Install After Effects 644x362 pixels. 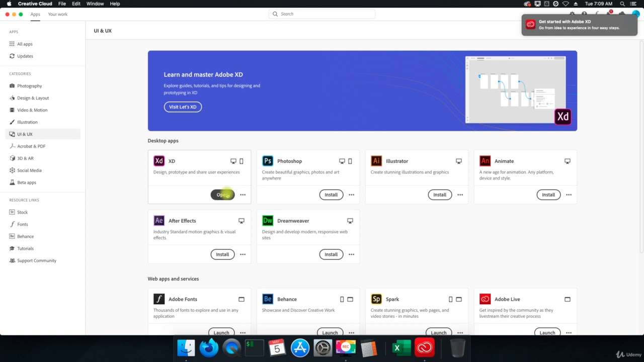click(x=222, y=254)
